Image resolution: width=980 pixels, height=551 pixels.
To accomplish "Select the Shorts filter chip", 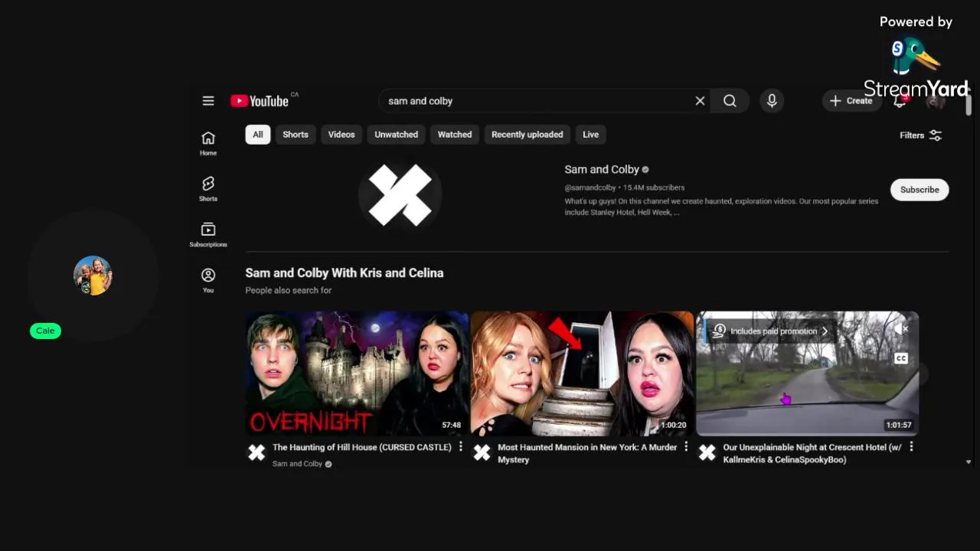I will 296,135.
